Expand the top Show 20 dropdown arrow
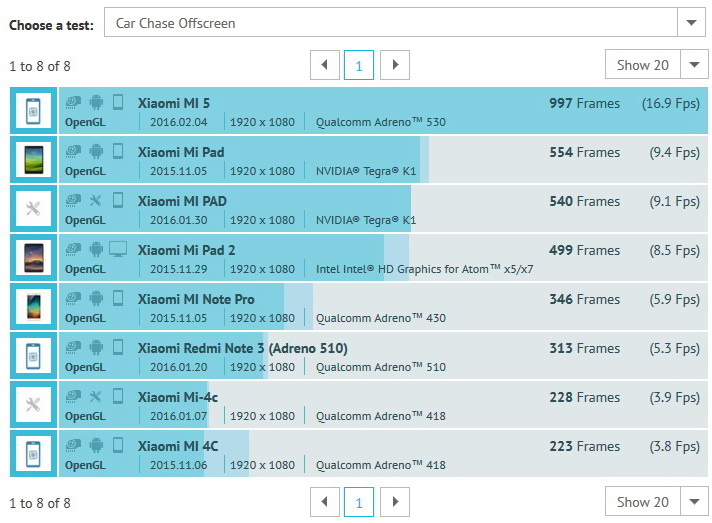 [694, 64]
